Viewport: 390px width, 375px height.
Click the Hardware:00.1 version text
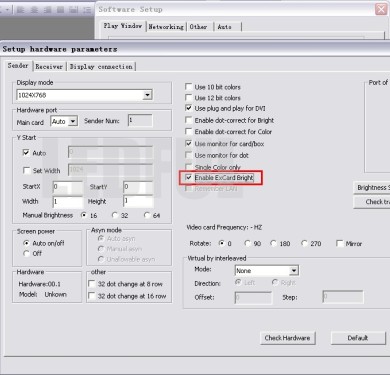40,284
